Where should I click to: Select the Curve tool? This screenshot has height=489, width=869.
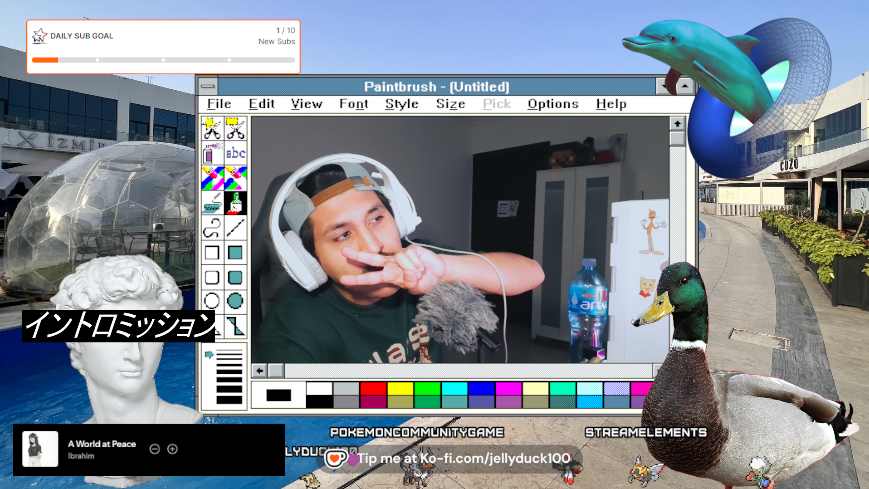pos(212,228)
